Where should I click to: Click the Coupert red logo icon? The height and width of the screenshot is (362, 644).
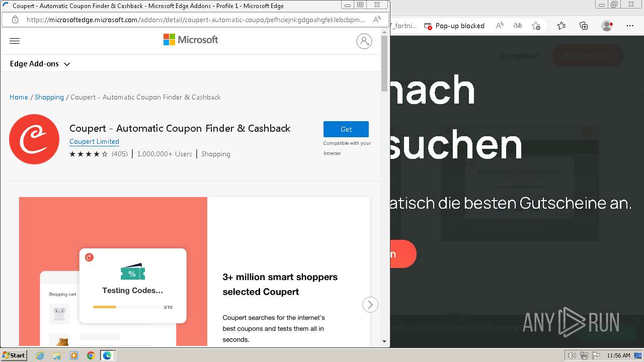(34, 139)
